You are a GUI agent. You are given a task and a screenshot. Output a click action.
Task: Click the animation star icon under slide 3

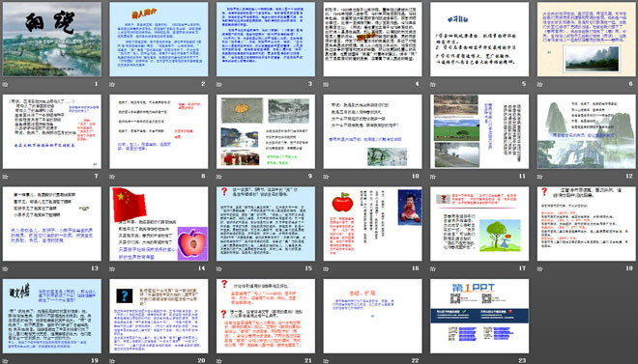pyautogui.click(x=218, y=85)
